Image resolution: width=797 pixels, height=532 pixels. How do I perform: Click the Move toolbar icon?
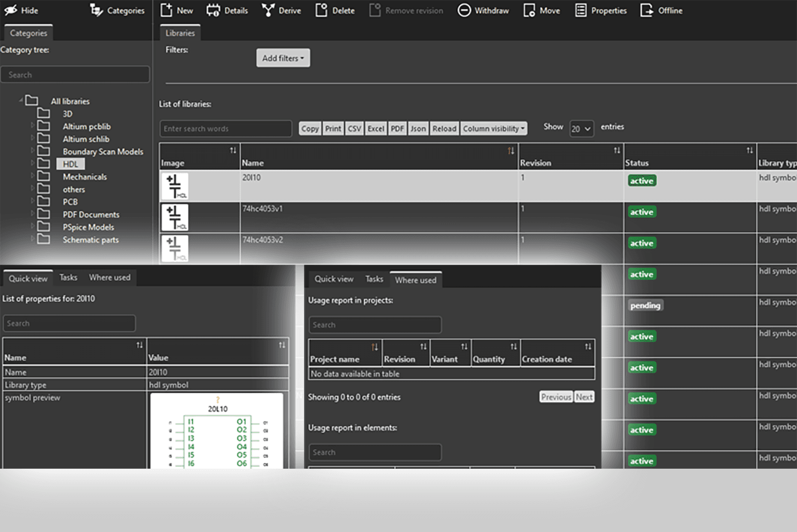(529, 10)
